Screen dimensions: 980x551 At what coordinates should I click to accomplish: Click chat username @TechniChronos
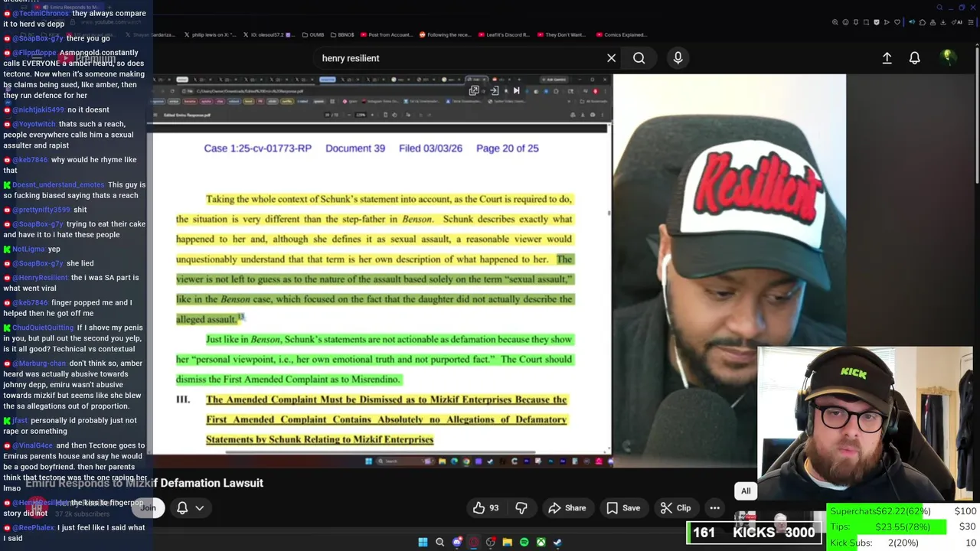pyautogui.click(x=41, y=13)
